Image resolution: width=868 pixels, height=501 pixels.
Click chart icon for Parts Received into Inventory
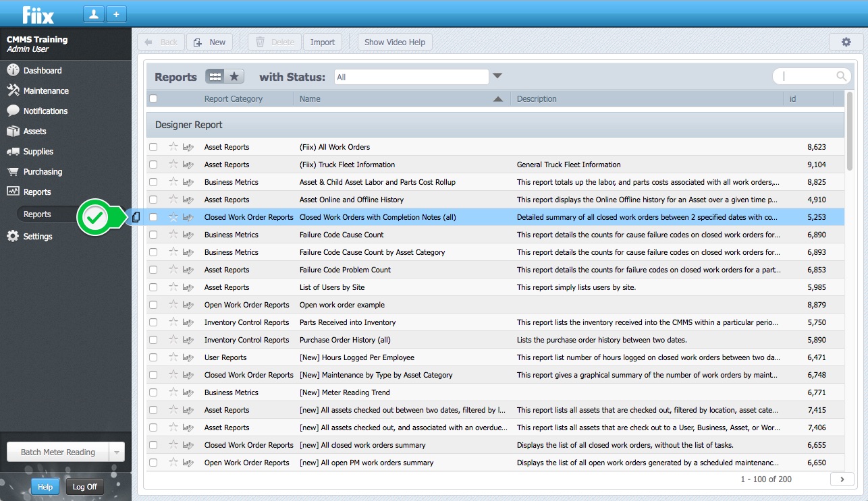[188, 322]
